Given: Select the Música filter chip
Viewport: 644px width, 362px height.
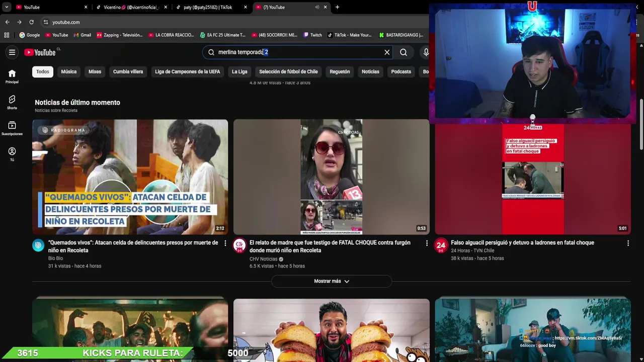Looking at the screenshot, I should (x=69, y=71).
